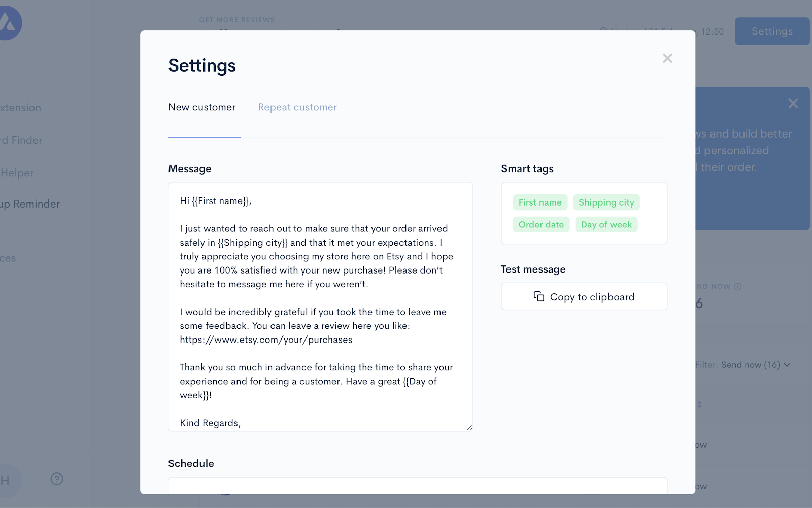Select the New customer tab
This screenshot has height=508, width=812.
[202, 107]
